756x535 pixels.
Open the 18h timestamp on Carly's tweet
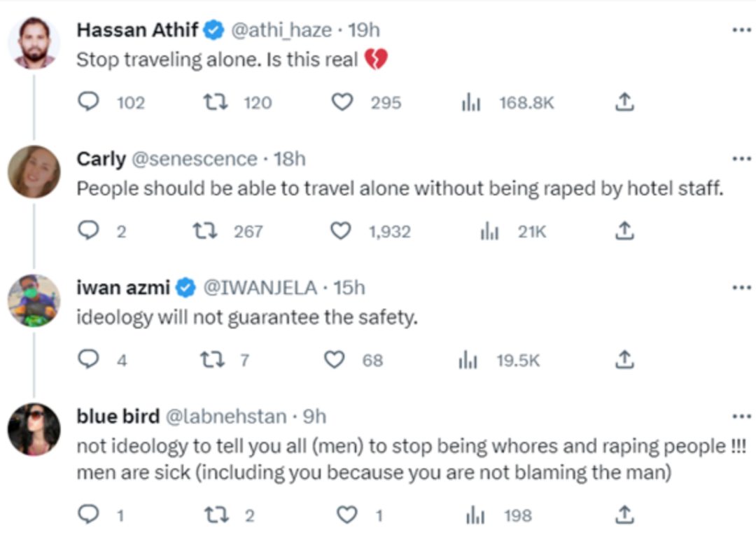[289, 159]
